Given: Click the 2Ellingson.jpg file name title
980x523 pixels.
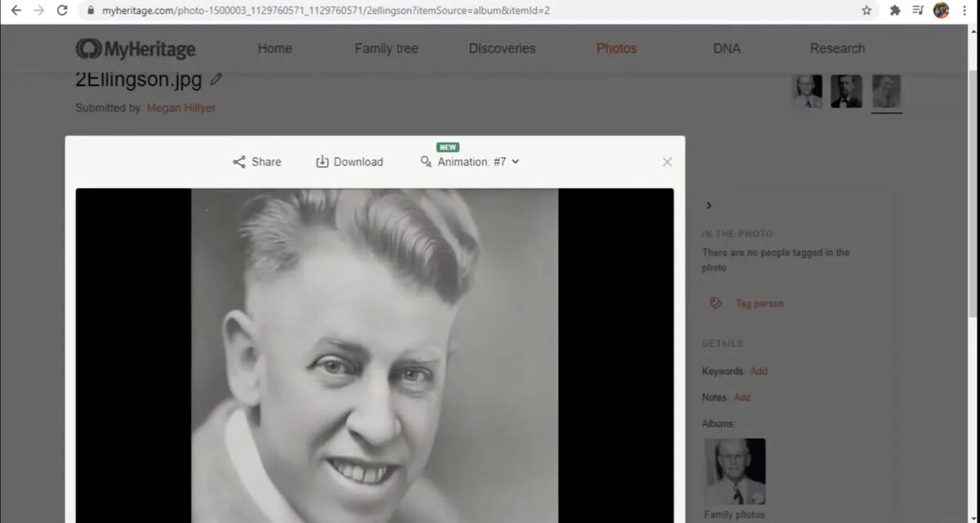Looking at the screenshot, I should click(139, 79).
